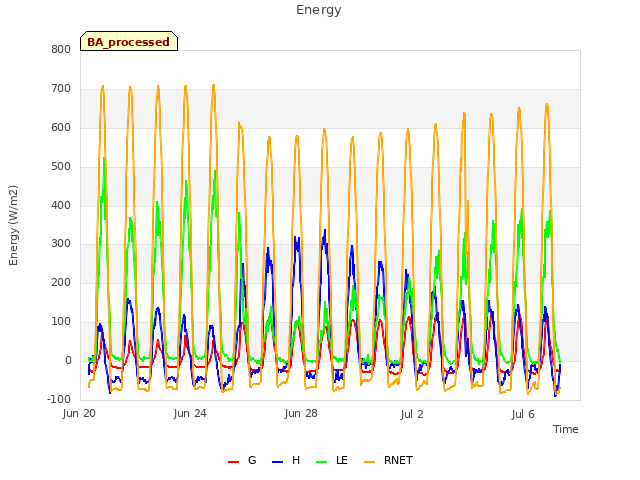
Task: Click the BA_processed label box
Action: point(129,41)
